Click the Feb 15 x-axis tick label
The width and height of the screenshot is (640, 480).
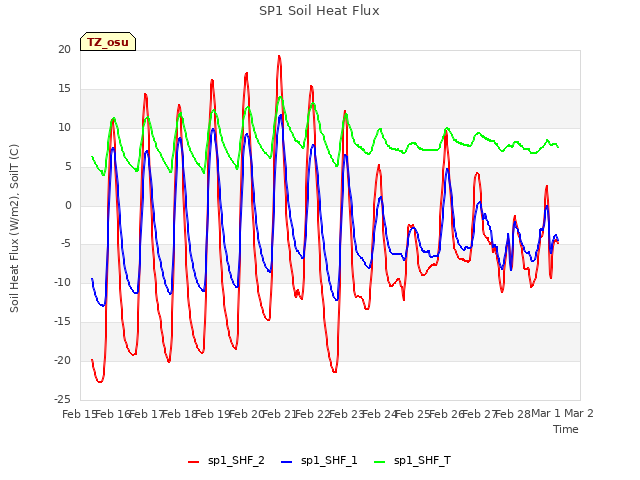79,414
